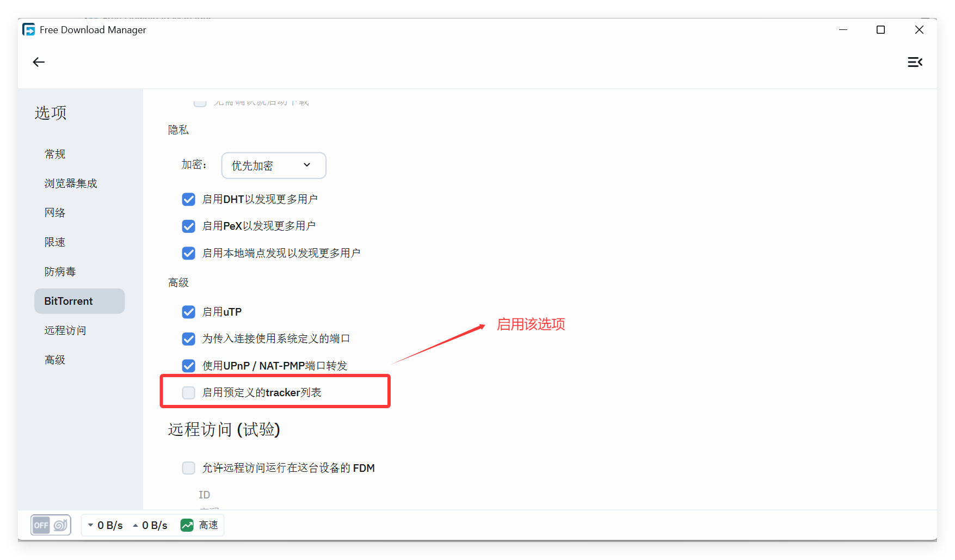This screenshot has width=955, height=560.
Task: Open the hamburger menu icon
Action: tap(915, 62)
